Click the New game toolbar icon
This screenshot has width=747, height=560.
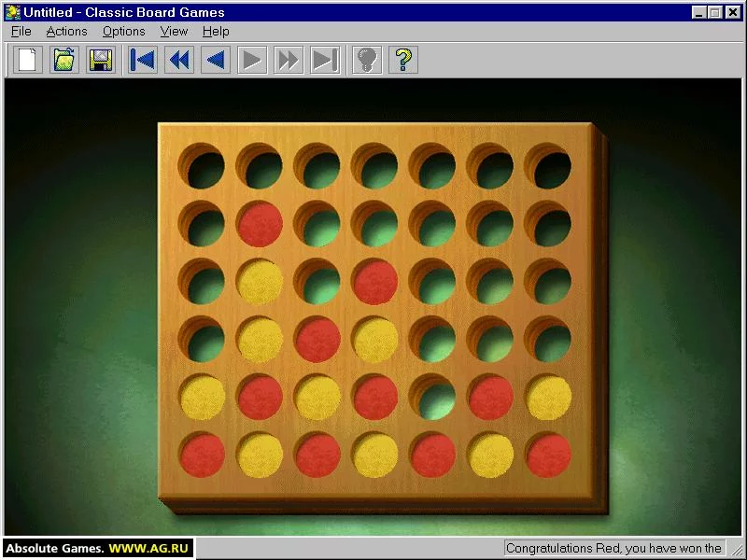click(x=28, y=60)
